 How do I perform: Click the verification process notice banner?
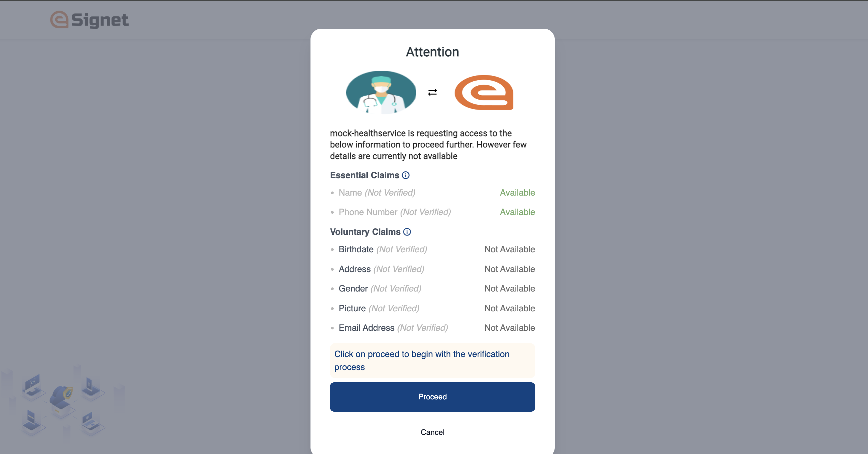(x=432, y=360)
